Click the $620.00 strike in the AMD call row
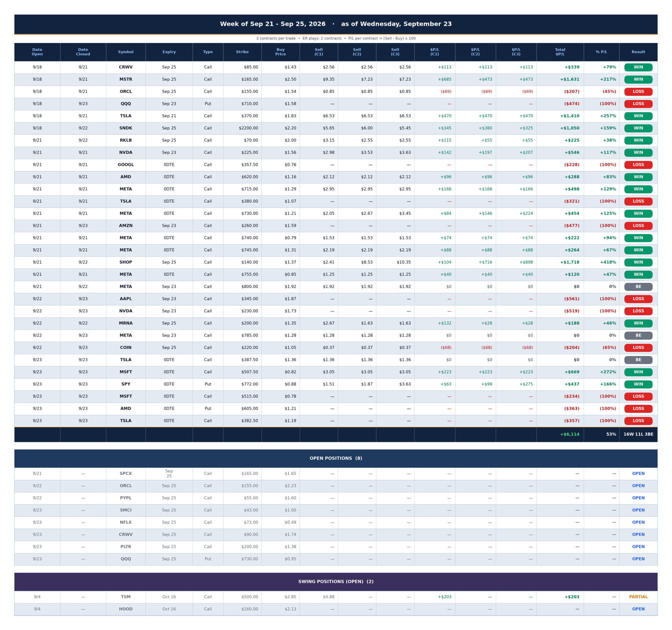 tap(250, 177)
